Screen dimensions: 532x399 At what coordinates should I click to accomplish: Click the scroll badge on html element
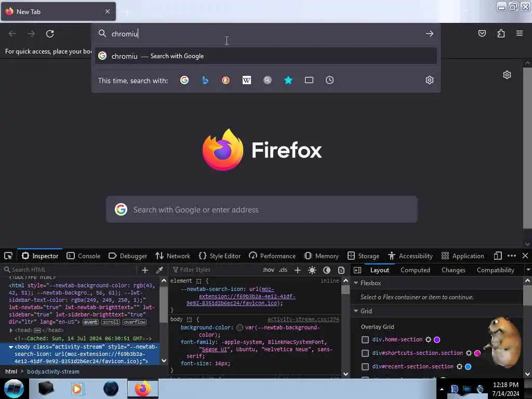coord(111,322)
